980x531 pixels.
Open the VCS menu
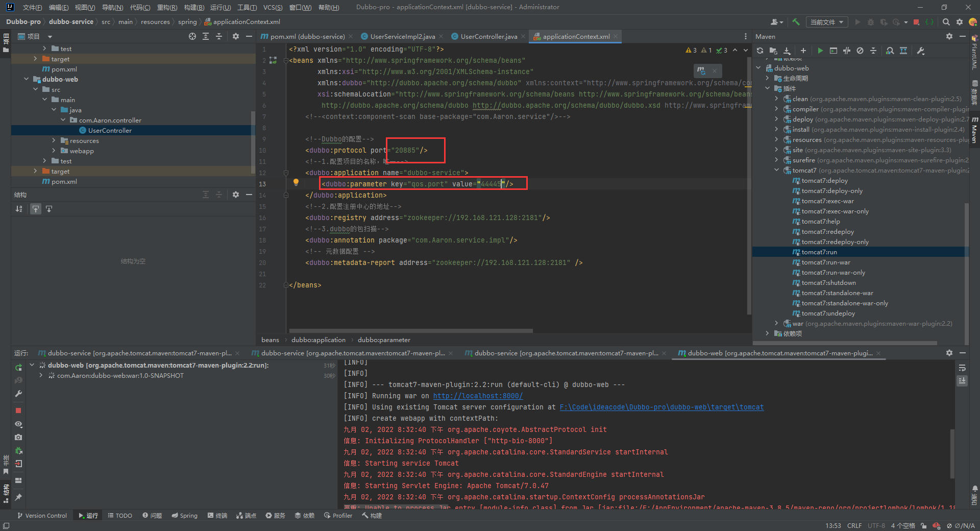tap(273, 7)
